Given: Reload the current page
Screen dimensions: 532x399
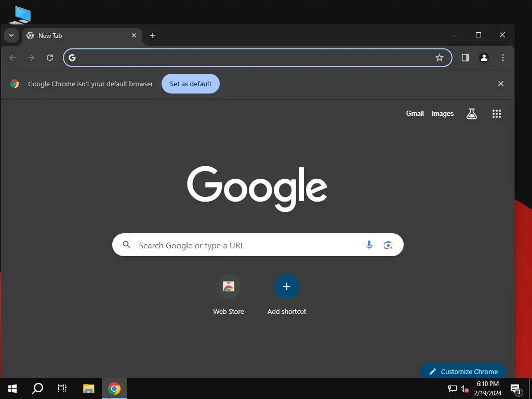Looking at the screenshot, I should [x=50, y=58].
